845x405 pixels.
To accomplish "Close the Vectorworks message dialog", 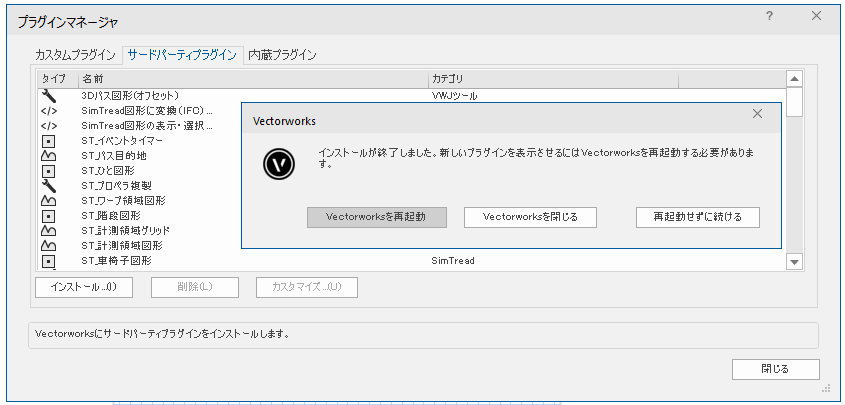I will coord(757,114).
